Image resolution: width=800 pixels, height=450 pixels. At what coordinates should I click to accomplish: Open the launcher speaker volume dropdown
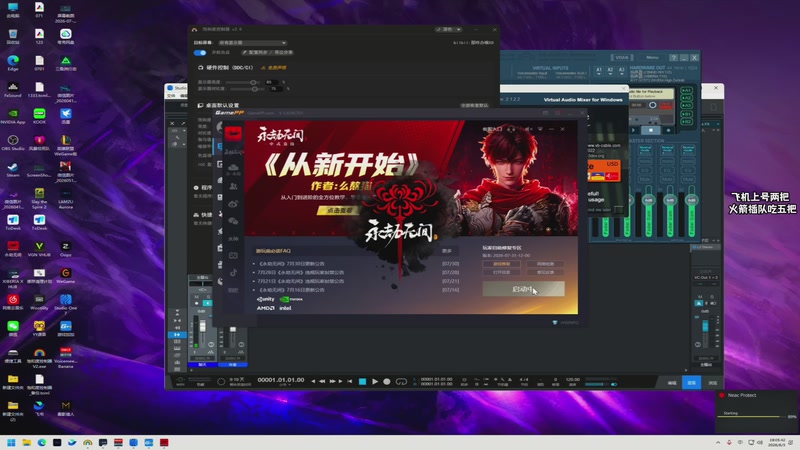pos(529,129)
